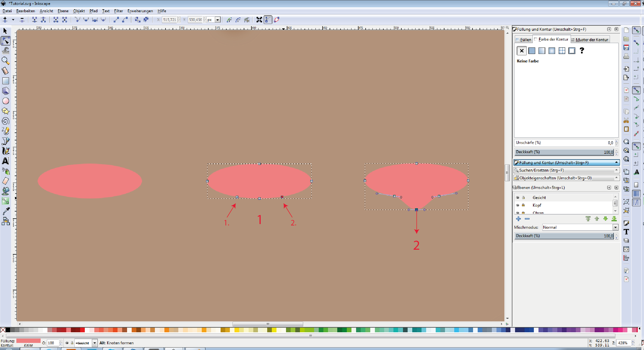Select the Text tool in toolbox
644x350 pixels.
(x=5, y=161)
